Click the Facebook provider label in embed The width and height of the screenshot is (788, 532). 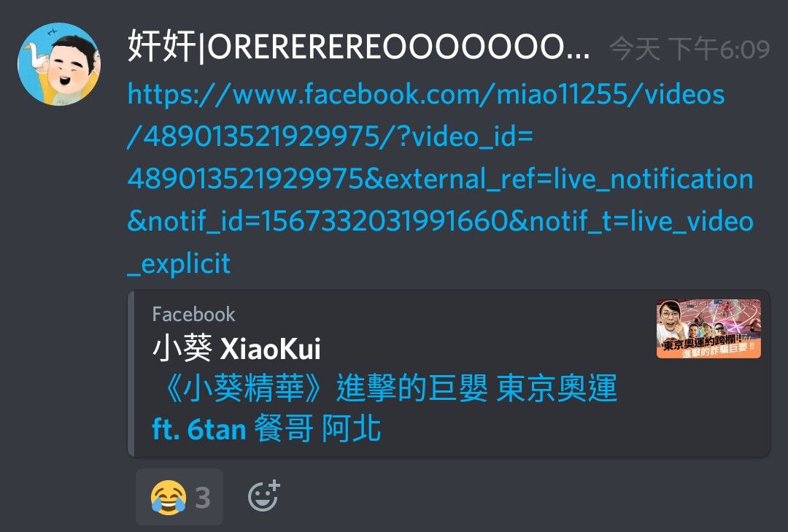193,315
